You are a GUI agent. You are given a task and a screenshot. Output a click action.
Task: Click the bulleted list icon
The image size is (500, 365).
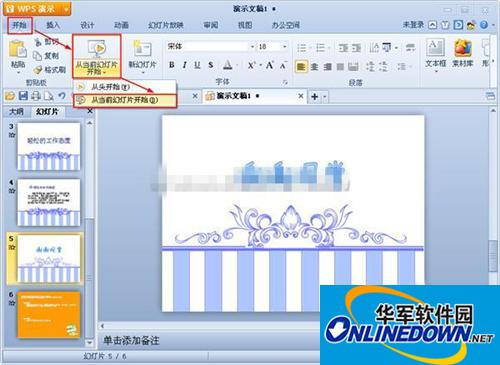tap(302, 48)
